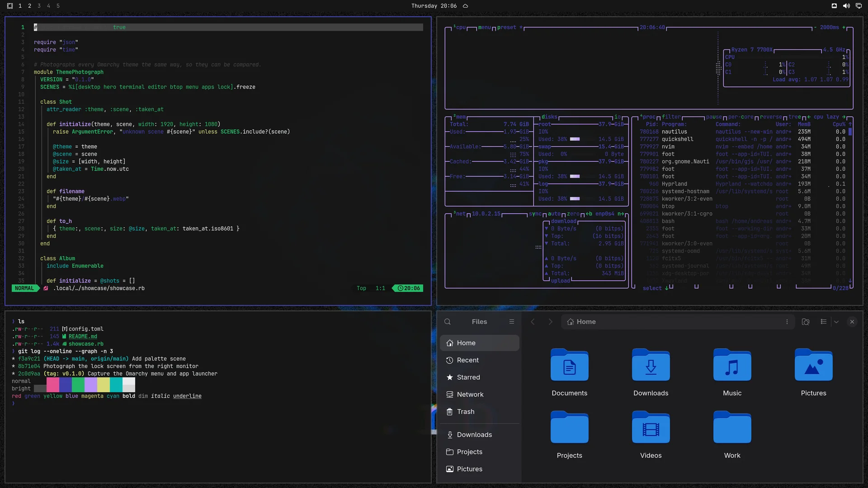Go forward in Files navigation
This screenshot has height=488, width=868.
pyautogui.click(x=550, y=322)
